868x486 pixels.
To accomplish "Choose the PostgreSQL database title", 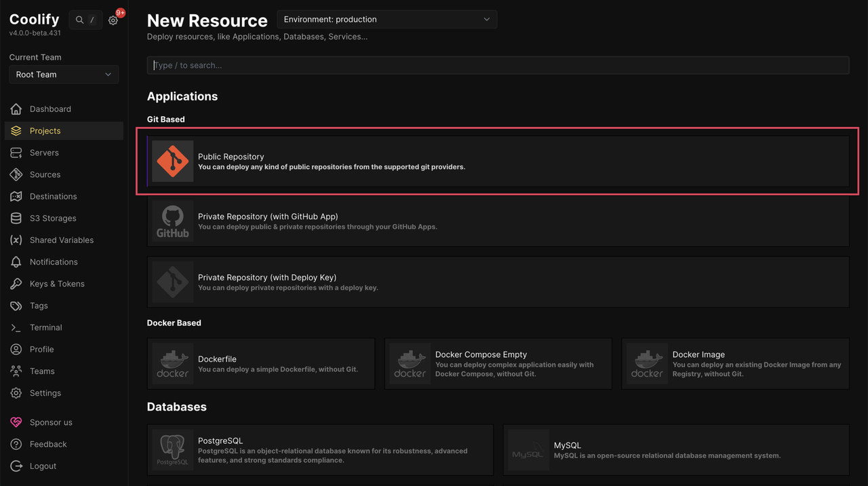I will 220,441.
